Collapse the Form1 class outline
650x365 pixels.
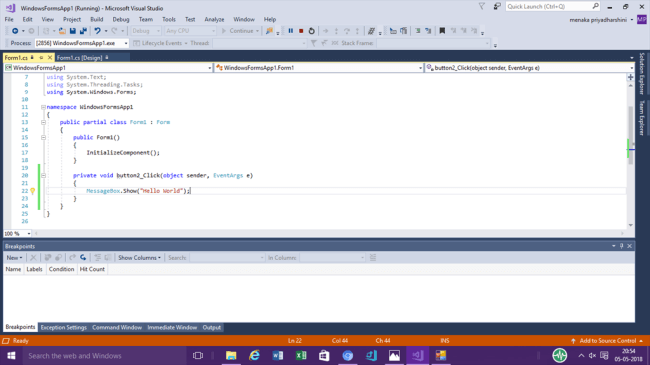click(43, 122)
